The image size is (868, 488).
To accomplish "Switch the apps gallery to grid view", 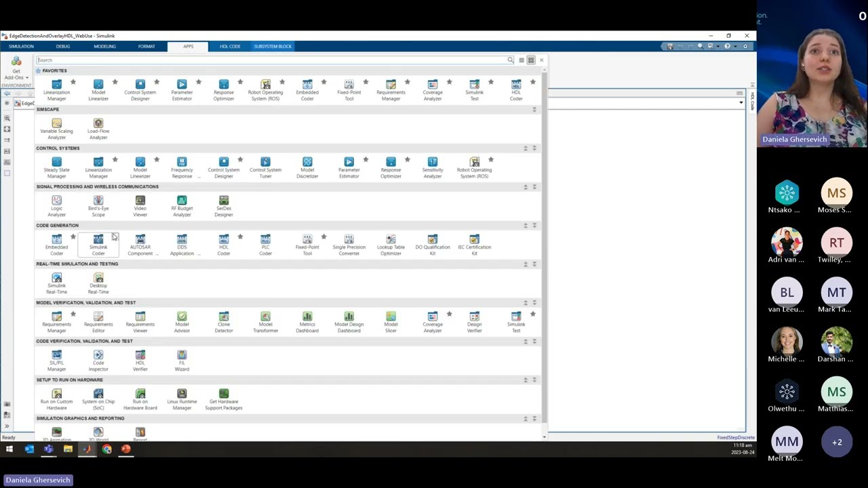I will point(531,60).
